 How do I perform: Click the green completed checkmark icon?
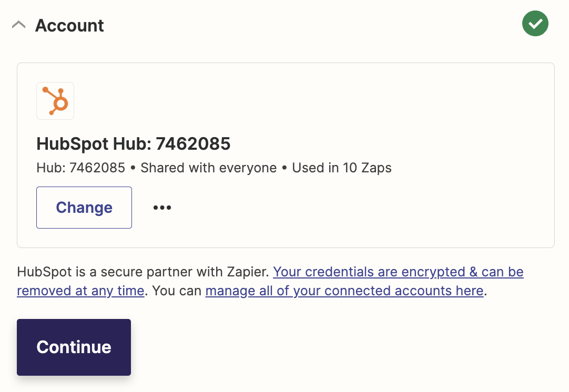pyautogui.click(x=535, y=24)
